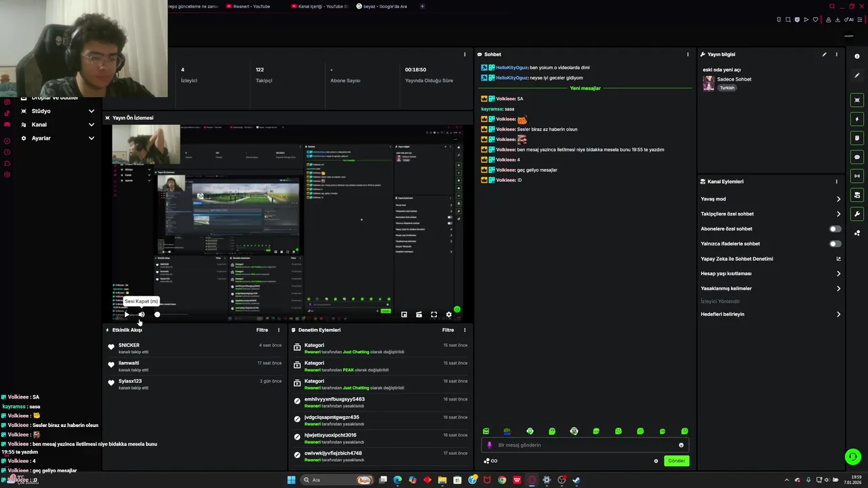Open a new browser tab with plus
The image size is (868, 488).
[x=422, y=6]
